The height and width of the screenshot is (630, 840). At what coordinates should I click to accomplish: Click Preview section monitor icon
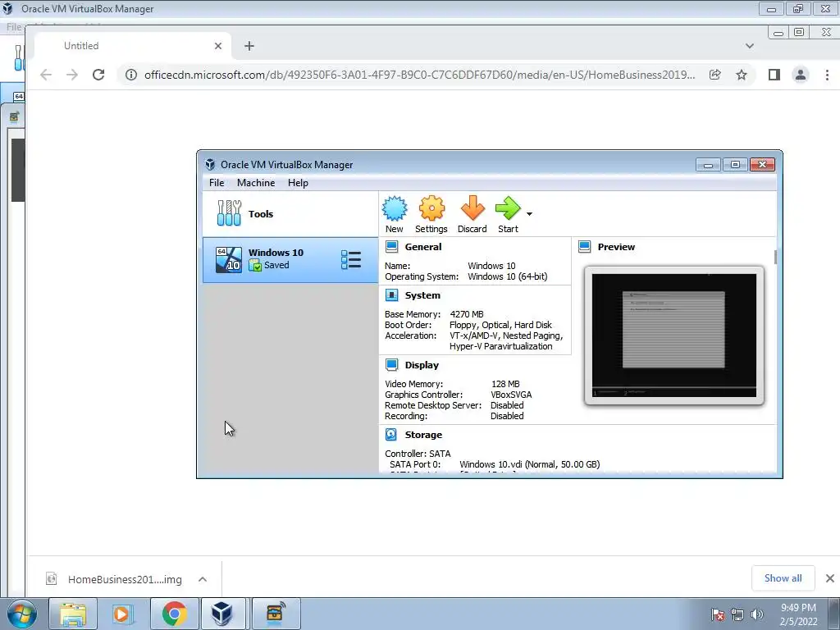(x=584, y=246)
